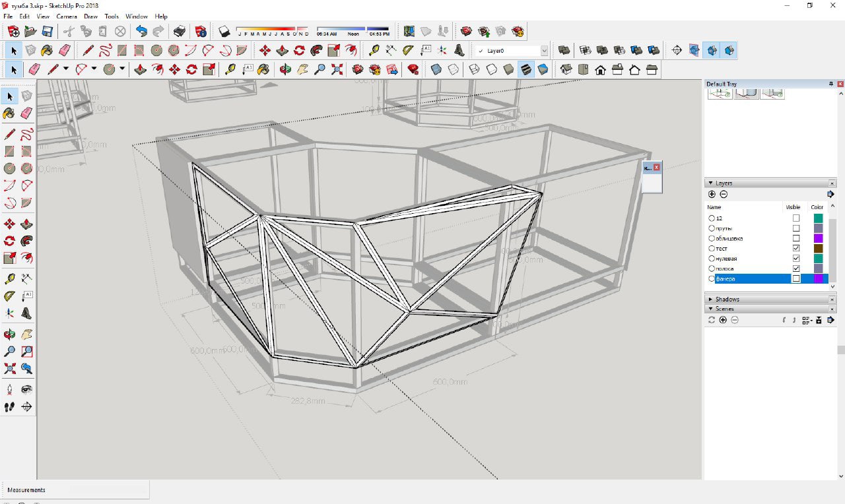The height and width of the screenshot is (504, 845).
Task: Click the Open file icon in the top toolbar
Action: tap(30, 31)
